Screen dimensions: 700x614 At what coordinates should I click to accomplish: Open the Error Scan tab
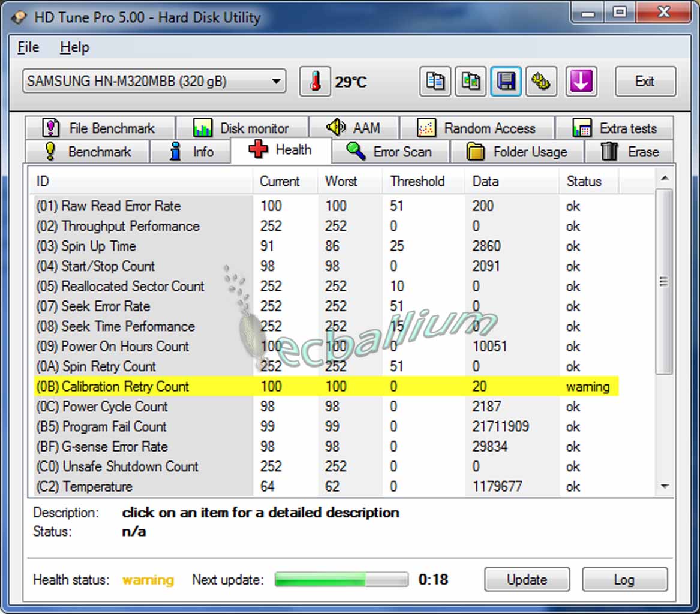point(389,152)
